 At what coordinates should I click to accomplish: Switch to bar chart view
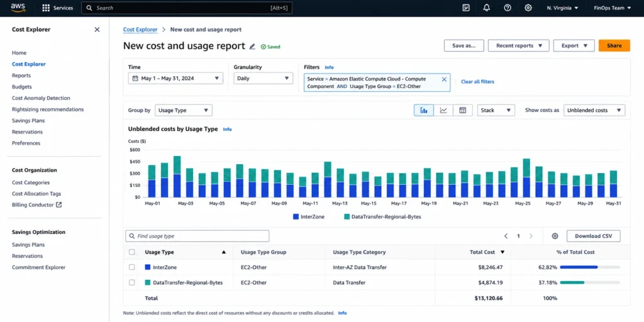423,110
